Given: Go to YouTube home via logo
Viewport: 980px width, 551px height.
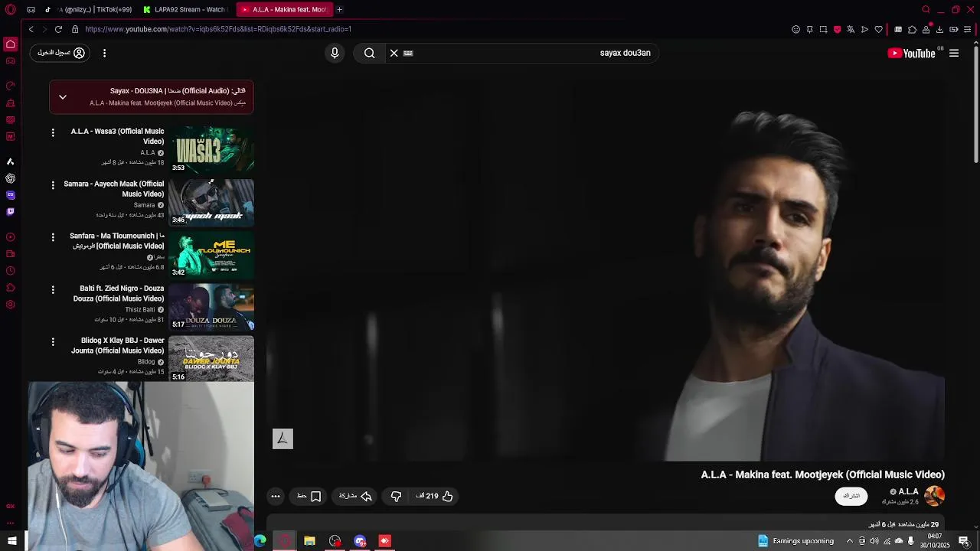Looking at the screenshot, I should pyautogui.click(x=911, y=53).
